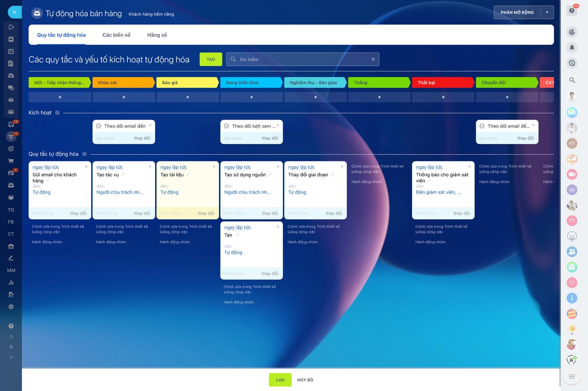Add a rule under the Khảo sát stage
Image resolution: width=588 pixels, height=391 pixels.
tap(124, 97)
